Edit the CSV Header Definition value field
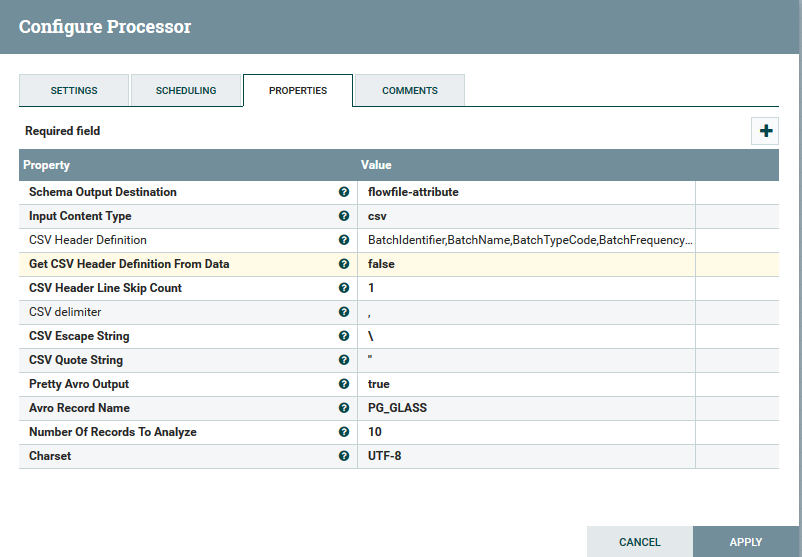802x557 pixels. pyautogui.click(x=529, y=240)
